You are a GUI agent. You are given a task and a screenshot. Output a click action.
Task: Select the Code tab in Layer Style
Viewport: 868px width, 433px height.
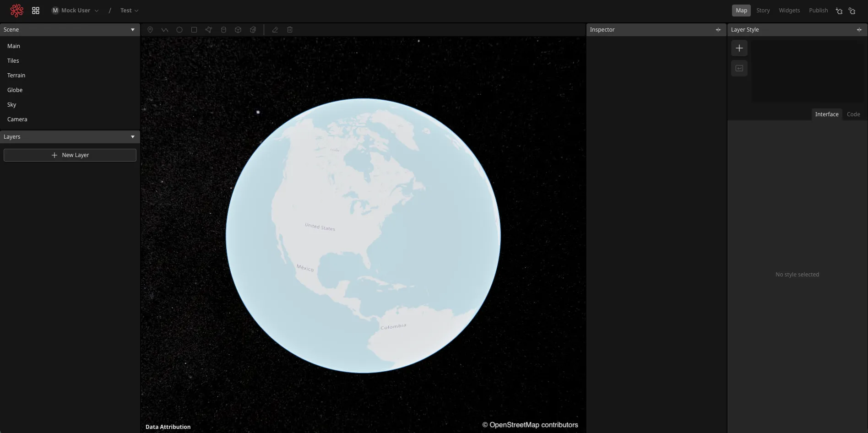853,114
